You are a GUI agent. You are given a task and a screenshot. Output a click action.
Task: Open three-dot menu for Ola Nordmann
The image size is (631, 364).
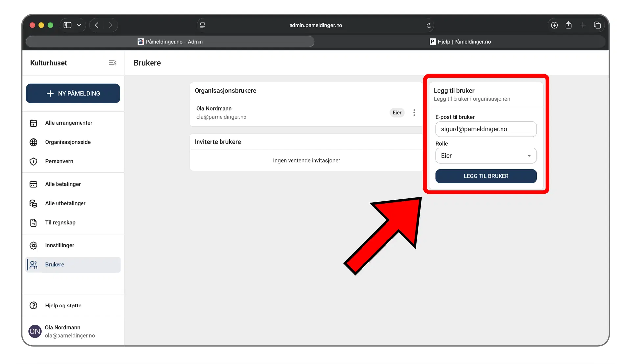click(414, 113)
